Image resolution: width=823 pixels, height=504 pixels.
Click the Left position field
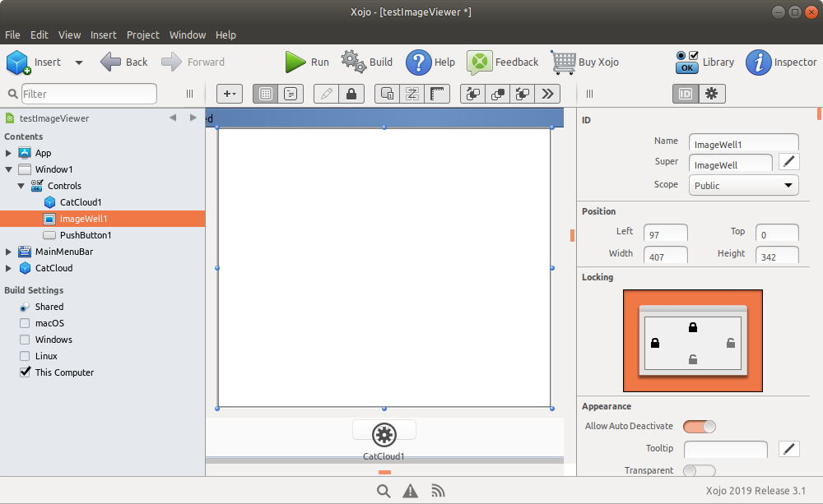[x=666, y=233]
